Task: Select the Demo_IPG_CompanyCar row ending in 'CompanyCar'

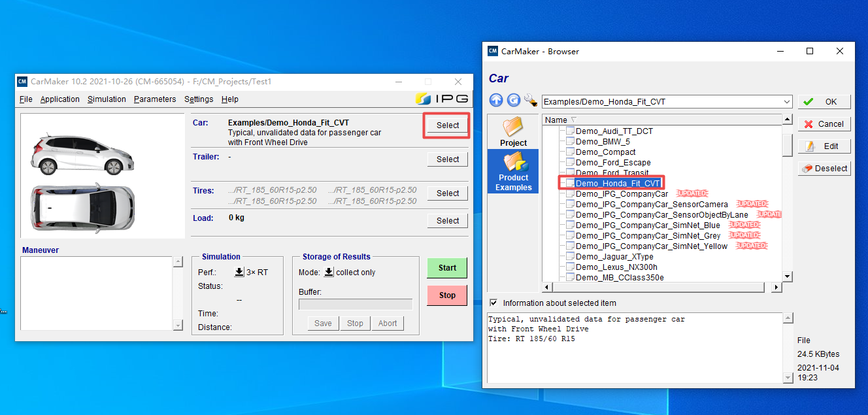Action: pos(622,193)
